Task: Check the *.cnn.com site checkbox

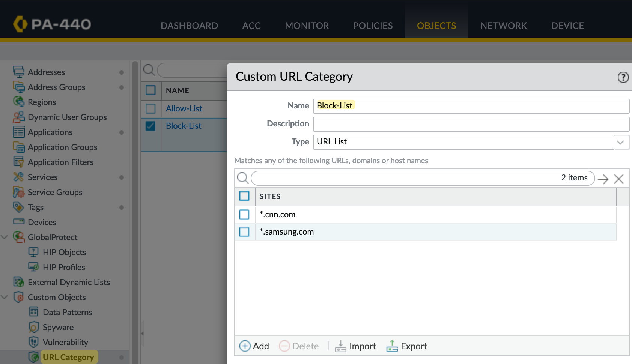Action: (244, 214)
